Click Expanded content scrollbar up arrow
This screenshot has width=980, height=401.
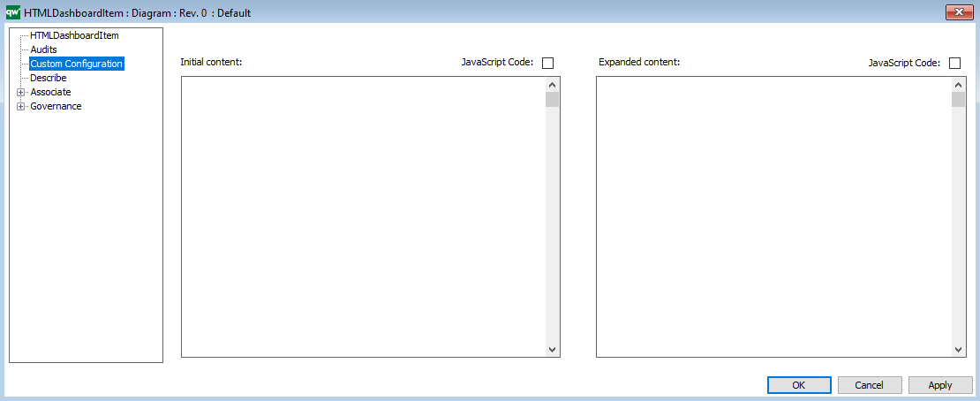click(958, 85)
